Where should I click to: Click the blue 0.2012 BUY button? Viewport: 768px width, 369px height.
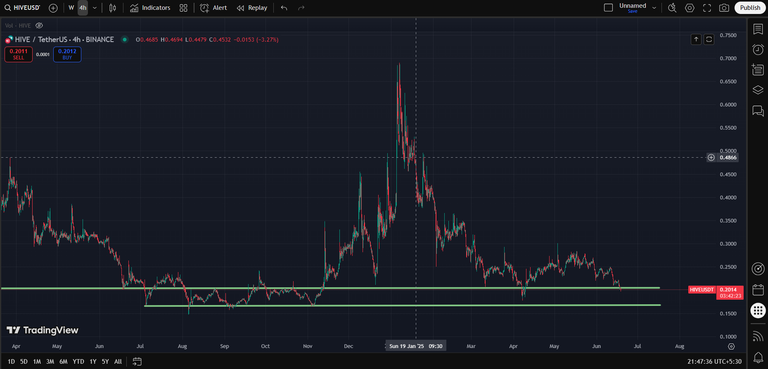67,54
